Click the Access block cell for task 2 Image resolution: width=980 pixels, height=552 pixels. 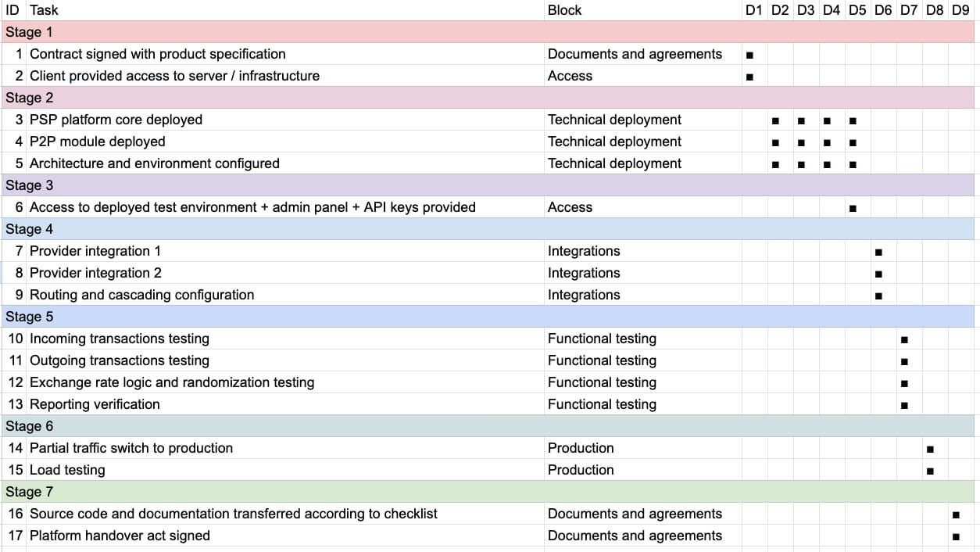point(570,76)
